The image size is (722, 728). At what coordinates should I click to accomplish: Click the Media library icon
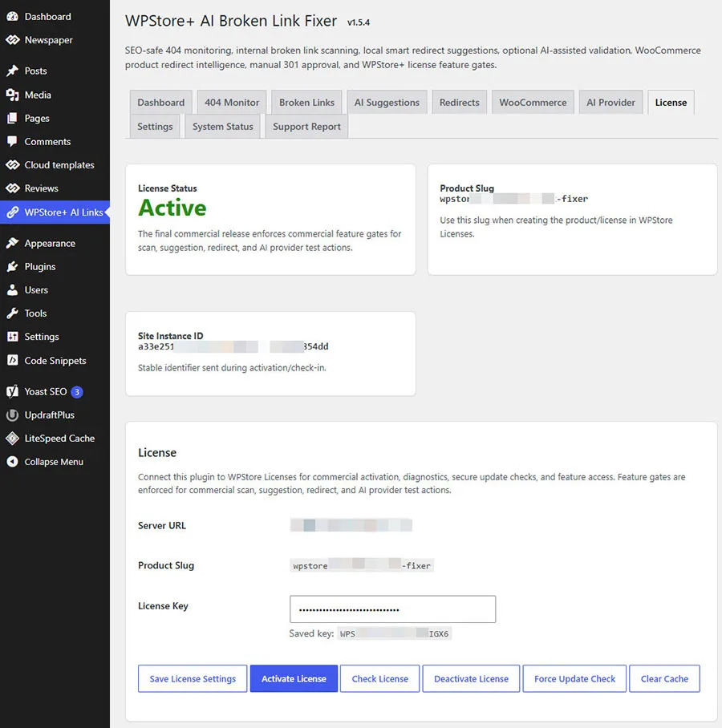click(12, 95)
